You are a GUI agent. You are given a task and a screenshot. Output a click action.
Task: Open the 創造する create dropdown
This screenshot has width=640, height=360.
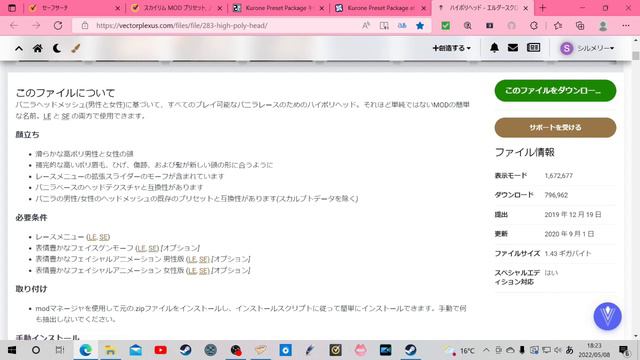pos(451,48)
